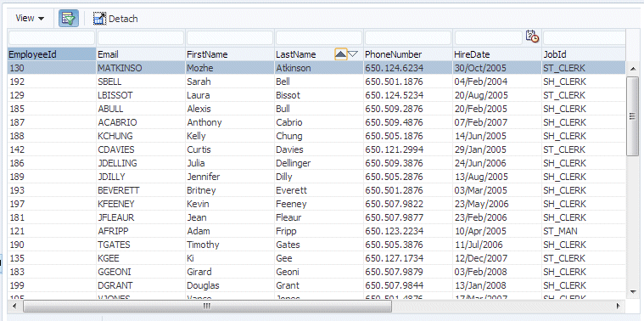This screenshot has width=644, height=321.
Task: Click email BEVERETT cell
Action: pyautogui.click(x=141, y=190)
